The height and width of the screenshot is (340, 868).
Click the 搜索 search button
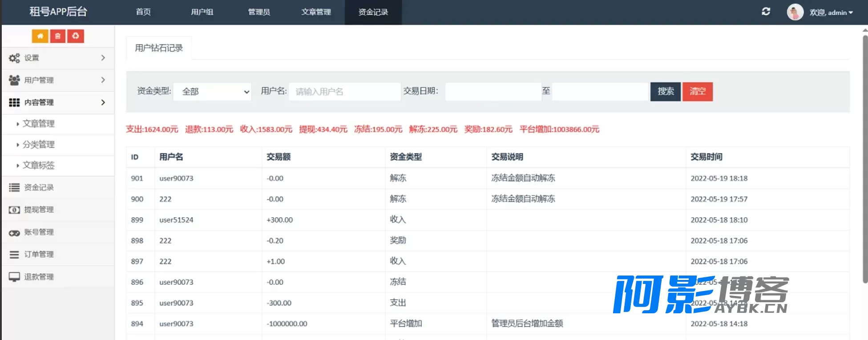(666, 92)
